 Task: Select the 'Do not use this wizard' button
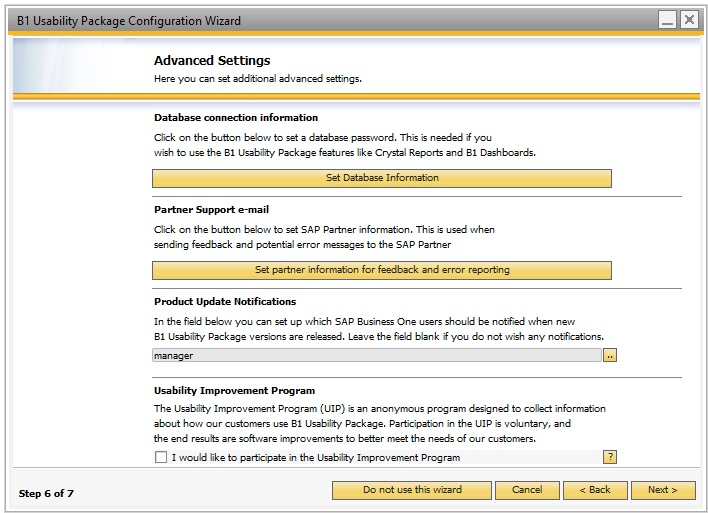pyautogui.click(x=412, y=490)
